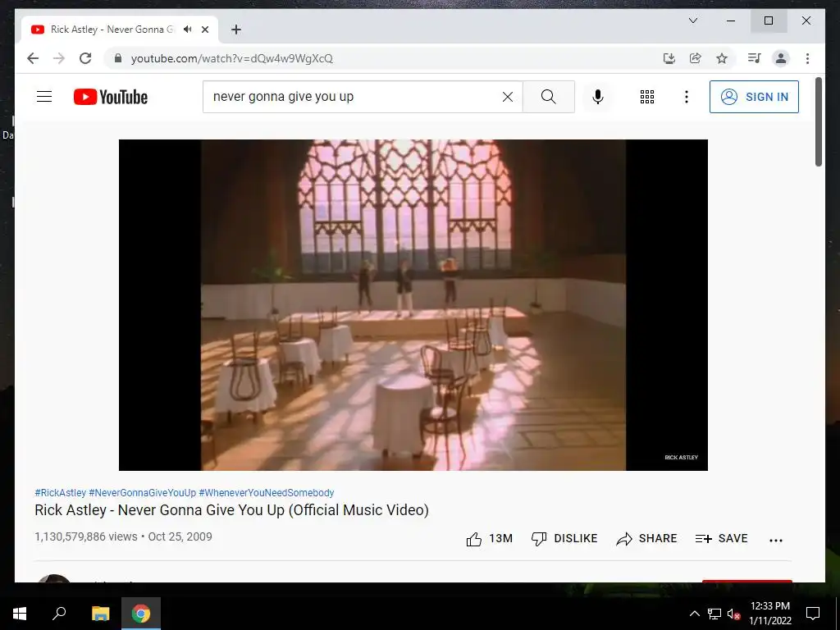The image size is (840, 630).
Task: Share this page from address bar
Action: click(696, 58)
